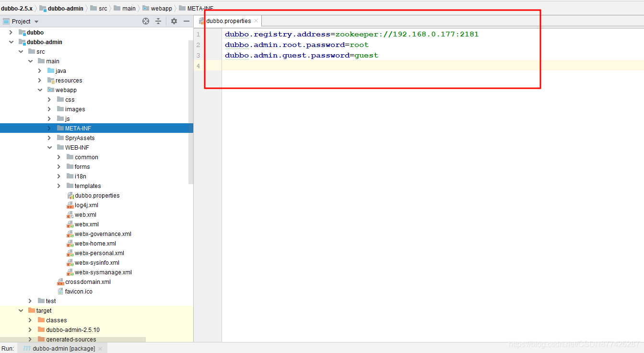The height and width of the screenshot is (353, 644).
Task: Expand the SpryAssets folder
Action: pyautogui.click(x=49, y=138)
